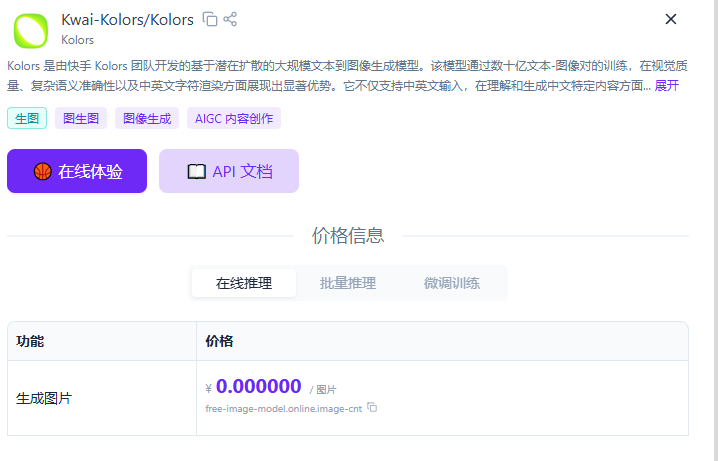The image size is (718, 461).
Task: Open the 在线体验 online playground
Action: (77, 171)
